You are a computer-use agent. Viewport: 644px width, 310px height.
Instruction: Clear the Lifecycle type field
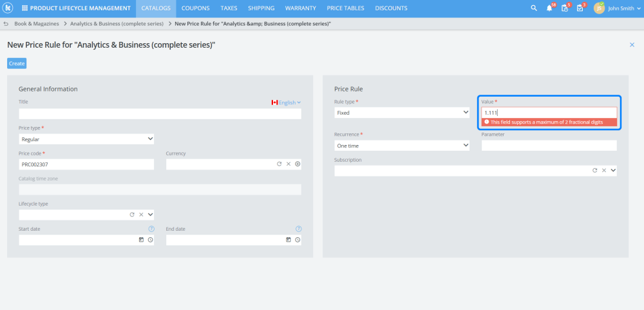(141, 214)
